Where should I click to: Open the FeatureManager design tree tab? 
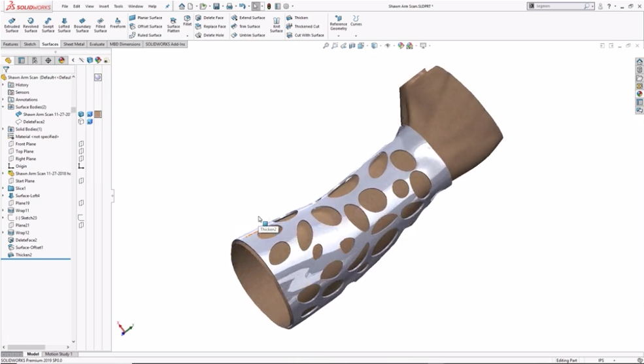point(8,60)
